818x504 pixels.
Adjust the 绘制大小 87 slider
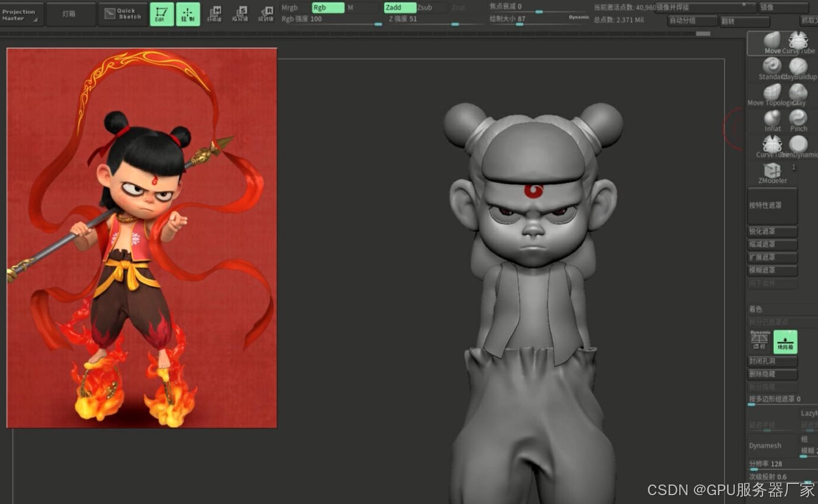tap(538, 20)
